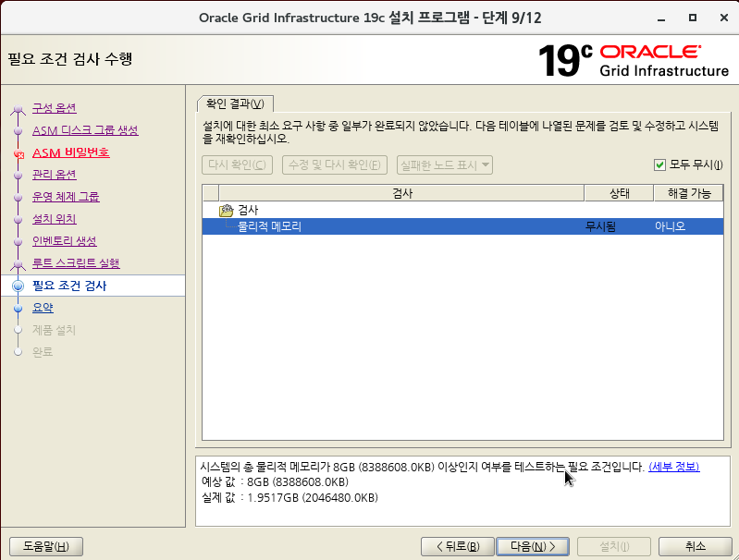Click the ASM 비밀번호 error step icon
739x560 pixels.
(x=18, y=153)
